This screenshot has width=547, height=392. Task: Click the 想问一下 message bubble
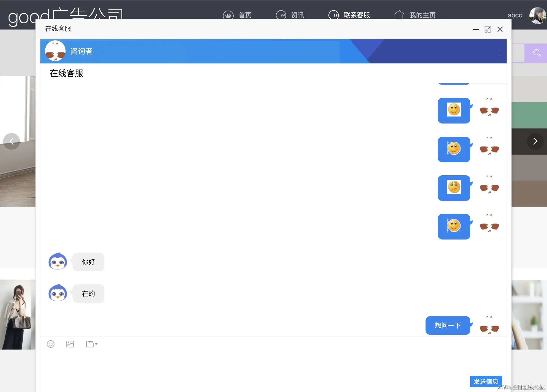448,325
